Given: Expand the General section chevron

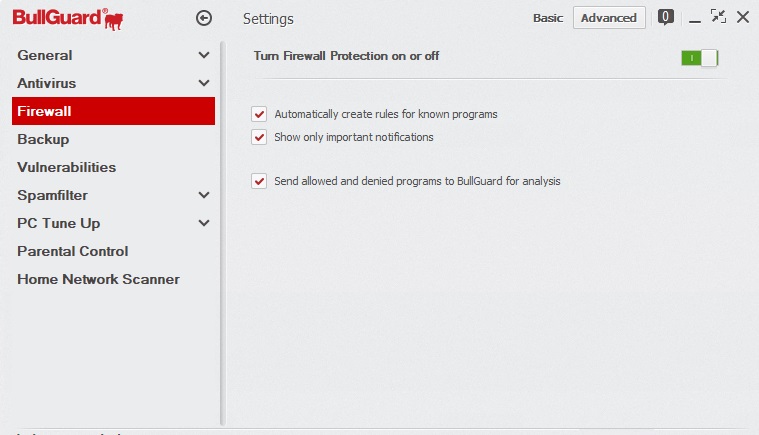Looking at the screenshot, I should click(x=204, y=55).
